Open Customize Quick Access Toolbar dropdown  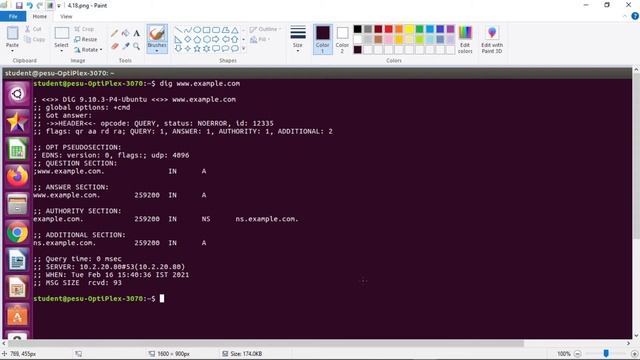click(59, 6)
